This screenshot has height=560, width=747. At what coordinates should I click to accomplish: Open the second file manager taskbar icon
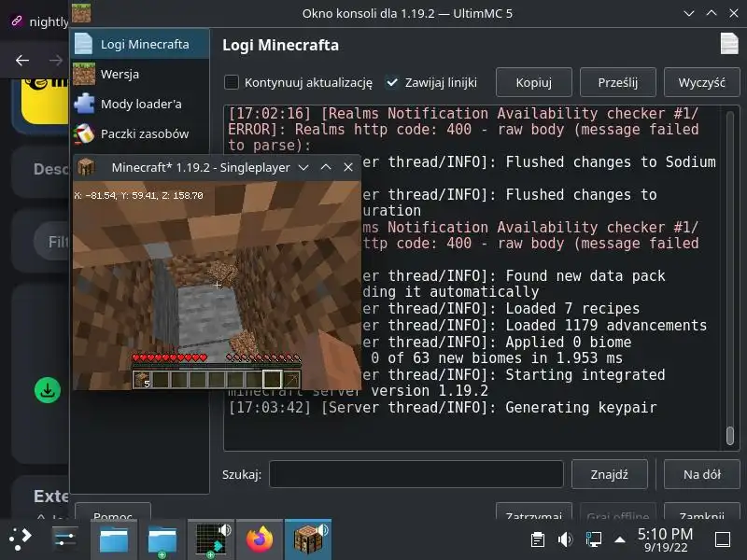[162, 539]
